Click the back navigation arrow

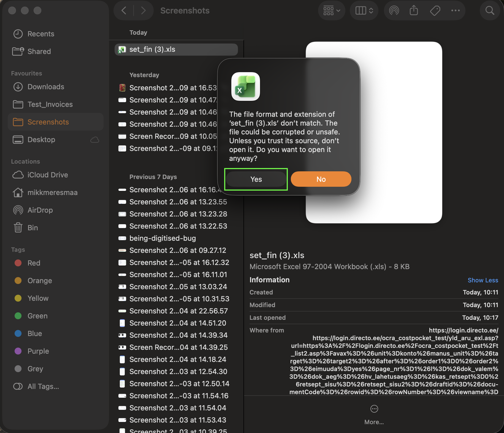point(124,11)
